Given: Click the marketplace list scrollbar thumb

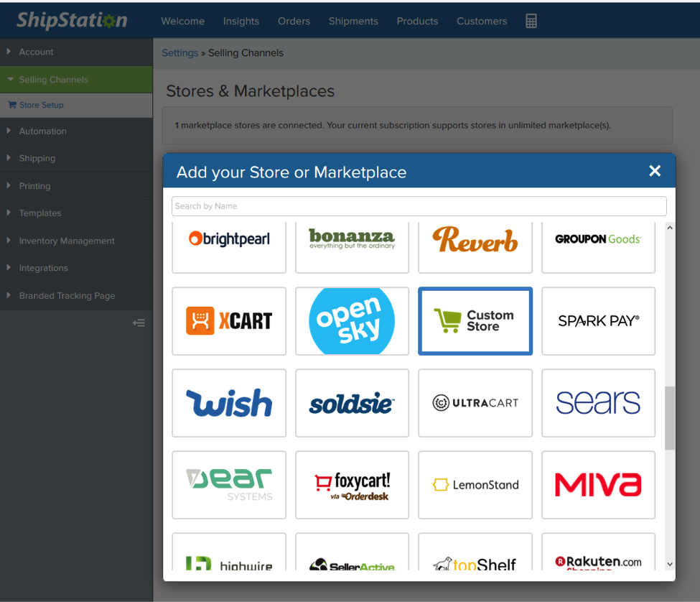Looking at the screenshot, I should pyautogui.click(x=670, y=418).
